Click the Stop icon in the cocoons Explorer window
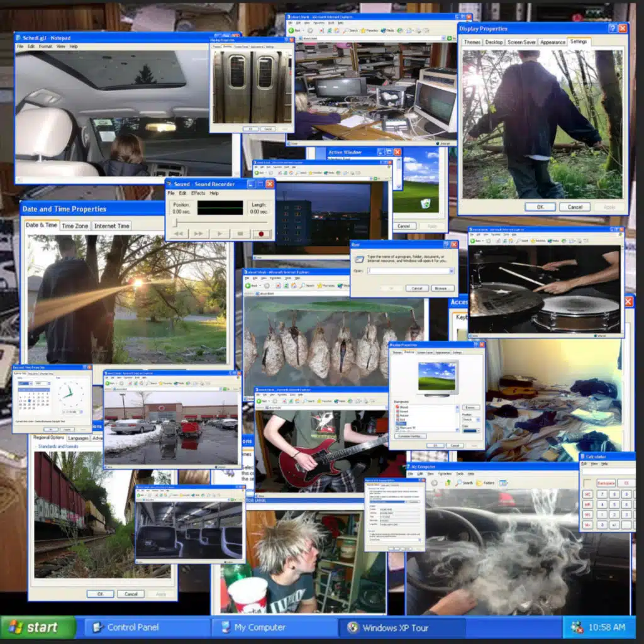This screenshot has height=644, width=644. (278, 286)
